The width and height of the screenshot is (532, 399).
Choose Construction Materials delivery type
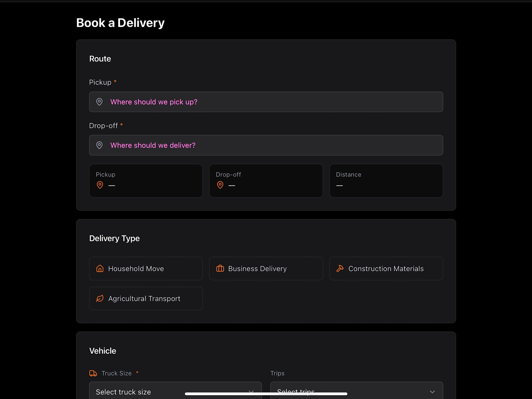coord(386,268)
